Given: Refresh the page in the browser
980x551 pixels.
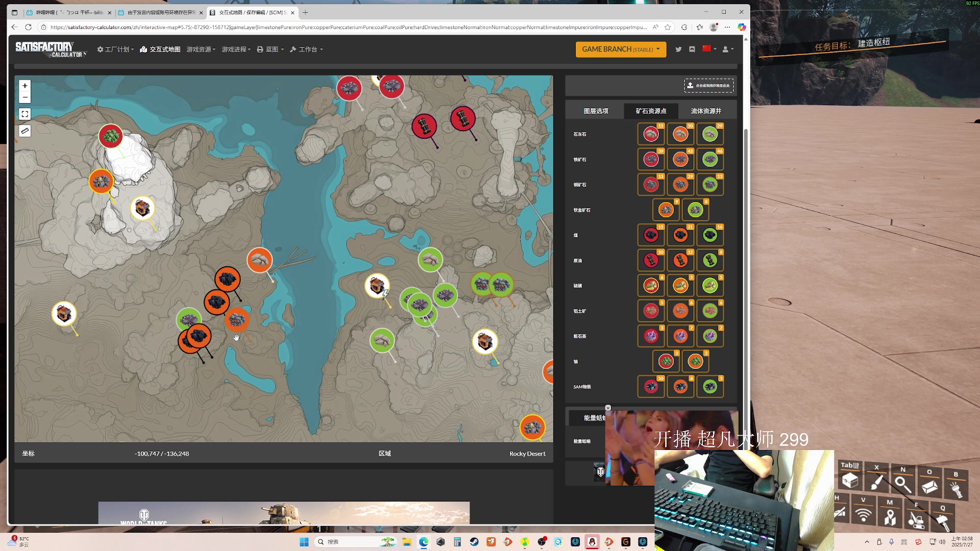Looking at the screenshot, I should [29, 27].
